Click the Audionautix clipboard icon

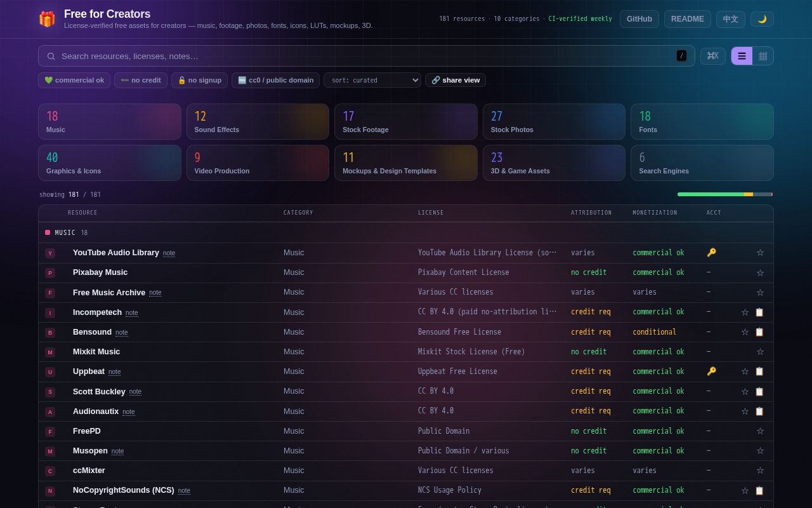(759, 411)
